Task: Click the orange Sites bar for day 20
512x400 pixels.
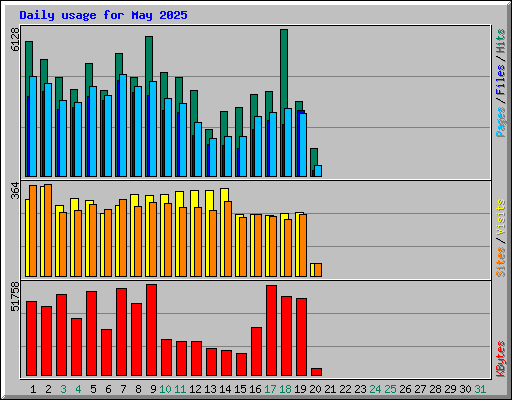Action: (x=318, y=270)
